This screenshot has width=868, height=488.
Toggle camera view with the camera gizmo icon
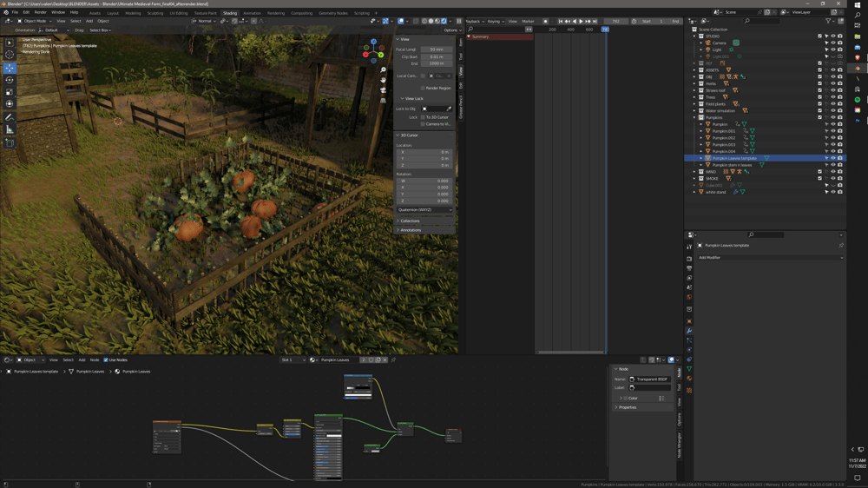click(383, 90)
